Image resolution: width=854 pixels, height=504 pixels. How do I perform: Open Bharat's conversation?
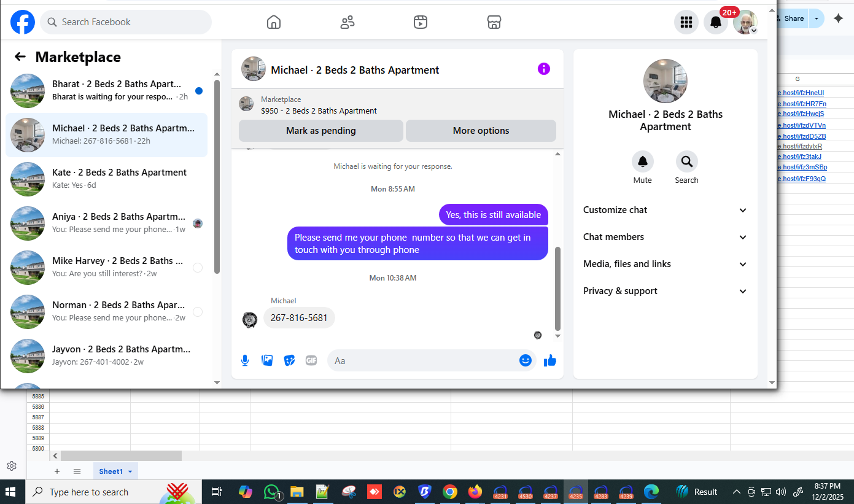tap(107, 91)
